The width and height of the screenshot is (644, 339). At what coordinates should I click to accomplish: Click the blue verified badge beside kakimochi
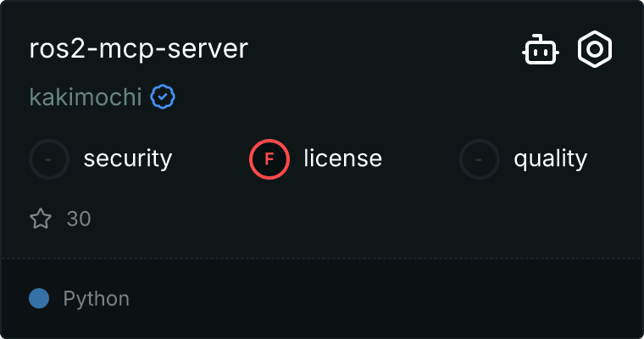(x=163, y=97)
